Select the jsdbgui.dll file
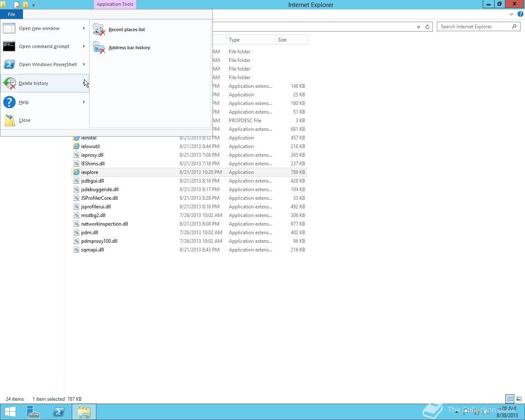 pyautogui.click(x=92, y=181)
